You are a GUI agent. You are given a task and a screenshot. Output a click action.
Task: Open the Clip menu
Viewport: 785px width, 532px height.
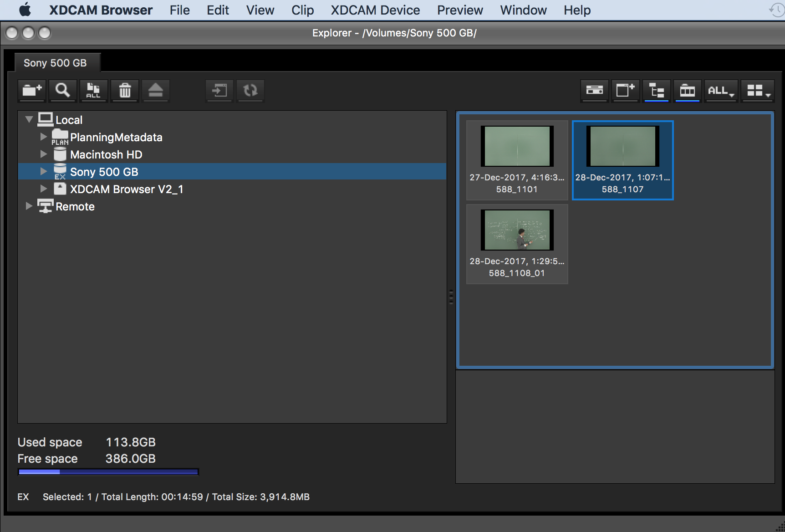(x=302, y=10)
